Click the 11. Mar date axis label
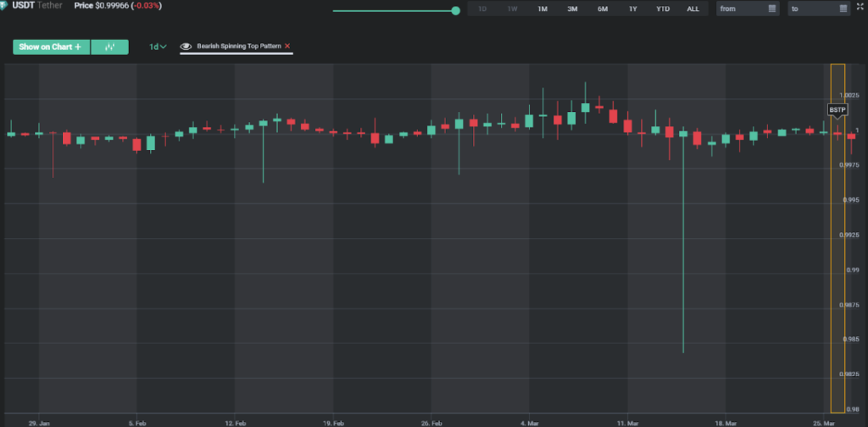Screen dimensions: 868x427 click(628, 423)
